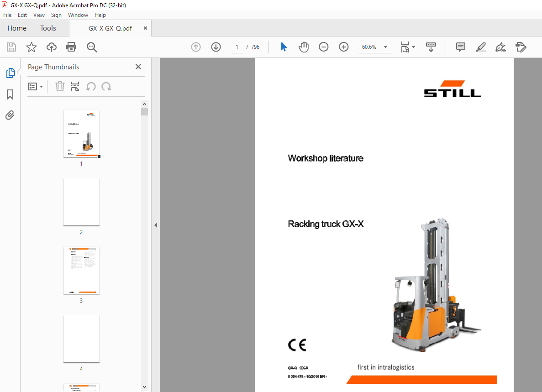This screenshot has width=542, height=392.
Task: Open the Help menu
Action: click(100, 15)
